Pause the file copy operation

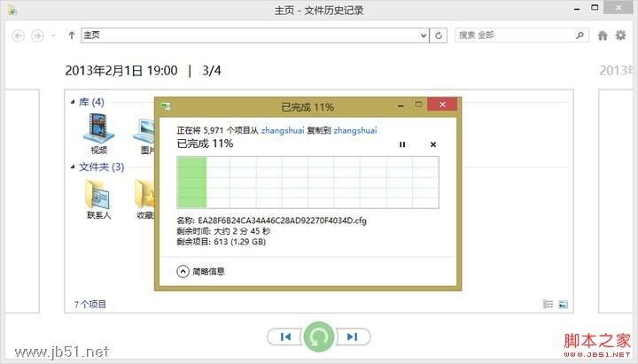(402, 144)
